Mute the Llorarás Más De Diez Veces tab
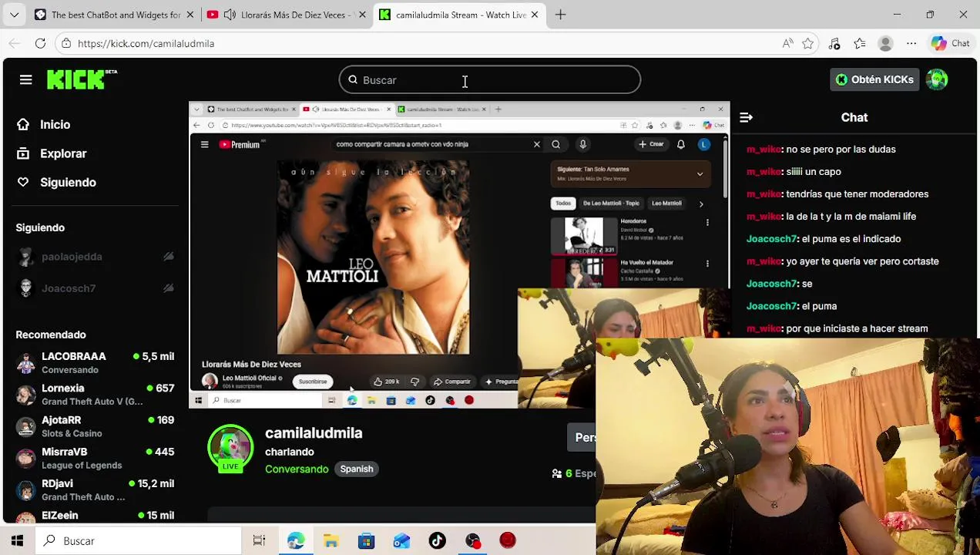980x555 pixels. click(230, 15)
